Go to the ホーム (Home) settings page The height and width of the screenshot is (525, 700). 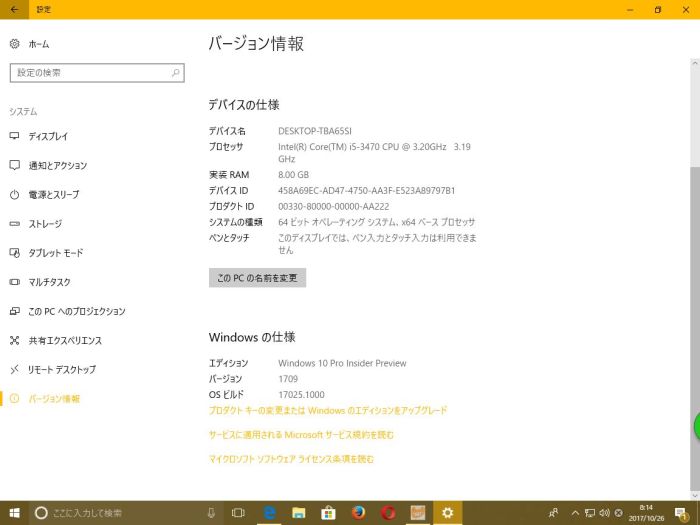[x=38, y=44]
